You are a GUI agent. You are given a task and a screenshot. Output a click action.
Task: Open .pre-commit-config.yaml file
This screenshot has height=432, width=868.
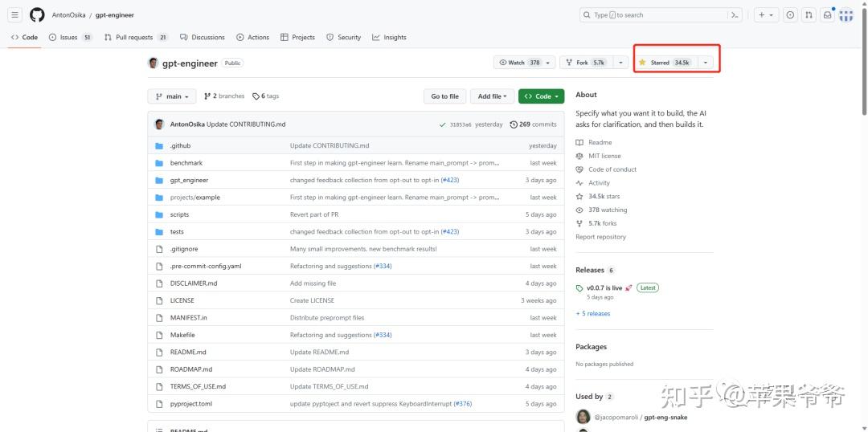(x=206, y=266)
